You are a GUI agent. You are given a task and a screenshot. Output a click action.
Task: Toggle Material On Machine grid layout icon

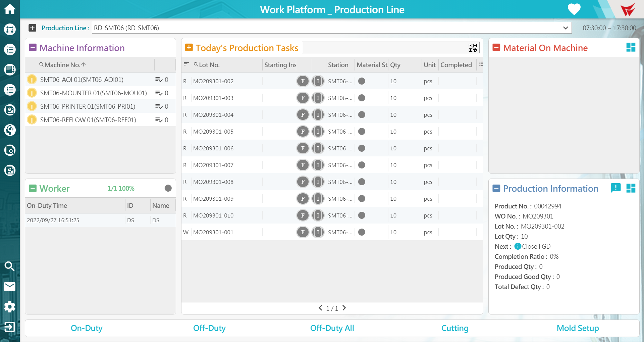[x=631, y=48]
